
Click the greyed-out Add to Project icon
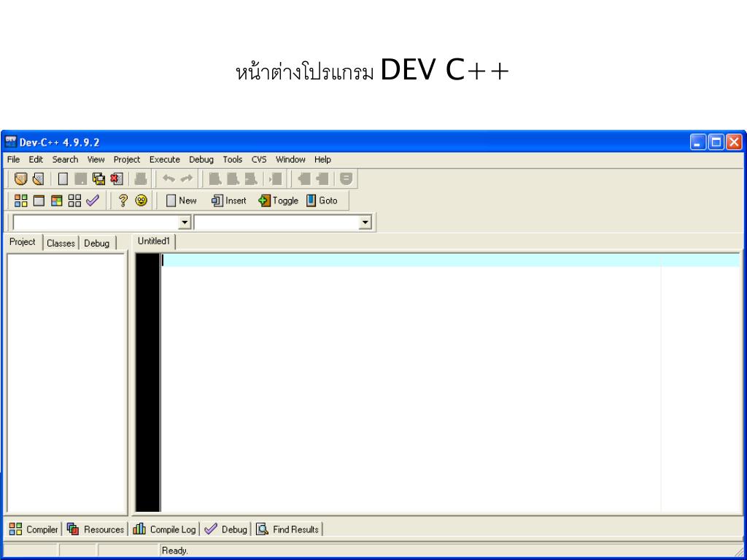[x=304, y=179]
